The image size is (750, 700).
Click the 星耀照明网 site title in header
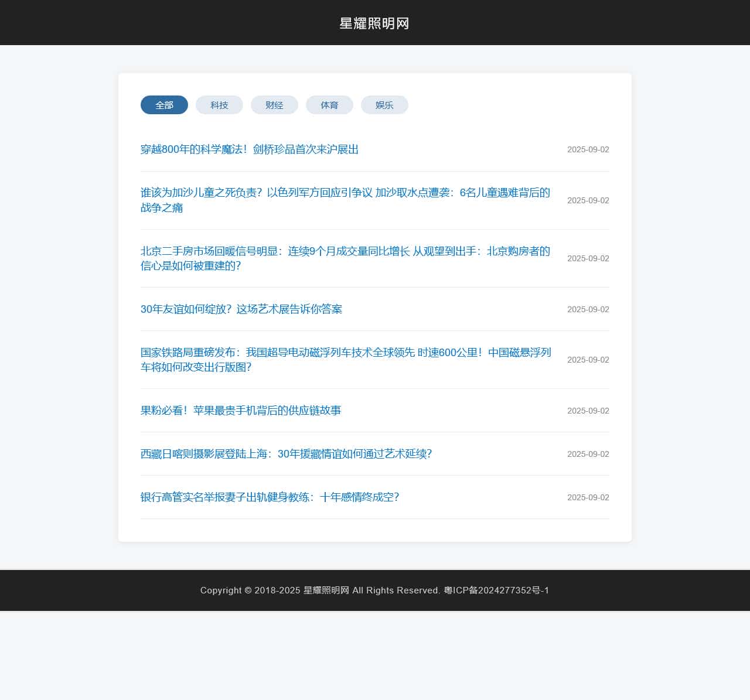374,23
